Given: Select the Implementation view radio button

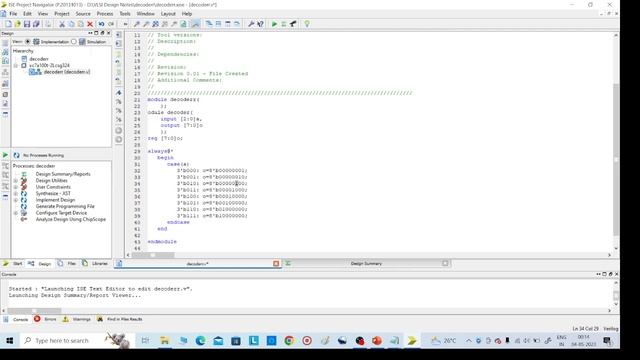Looking at the screenshot, I should tap(27, 42).
